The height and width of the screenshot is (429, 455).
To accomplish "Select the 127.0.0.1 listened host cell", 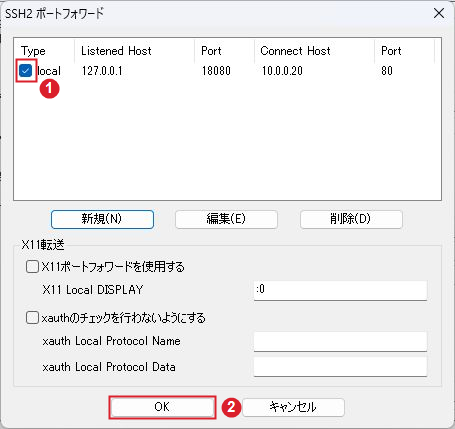I will pyautogui.click(x=102, y=71).
